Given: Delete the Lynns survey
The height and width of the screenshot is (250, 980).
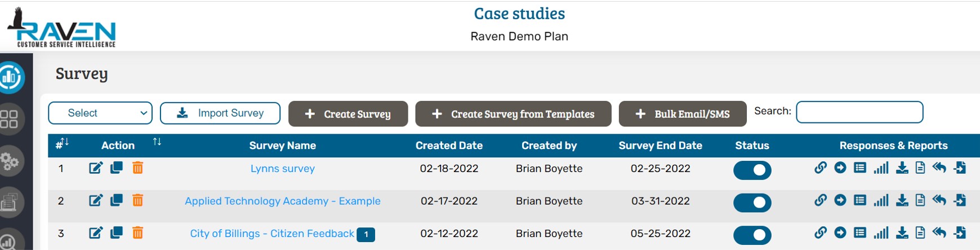Looking at the screenshot, I should click(x=137, y=168).
